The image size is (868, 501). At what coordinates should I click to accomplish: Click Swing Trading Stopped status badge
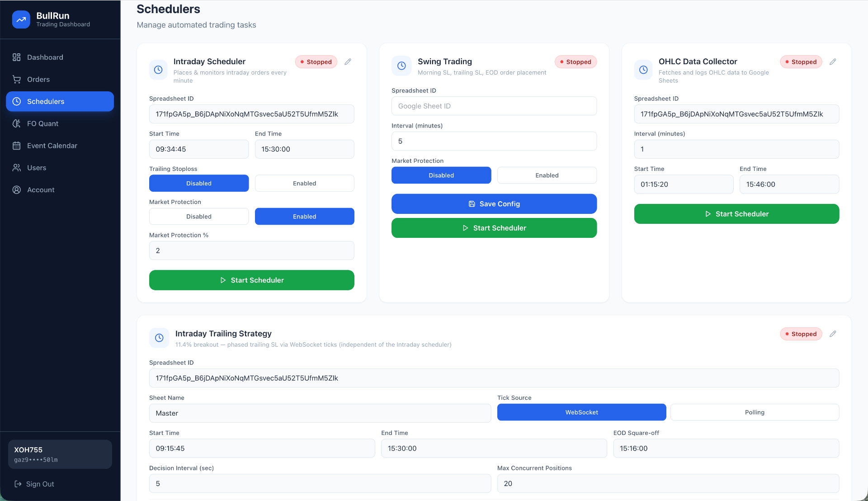[x=576, y=62]
